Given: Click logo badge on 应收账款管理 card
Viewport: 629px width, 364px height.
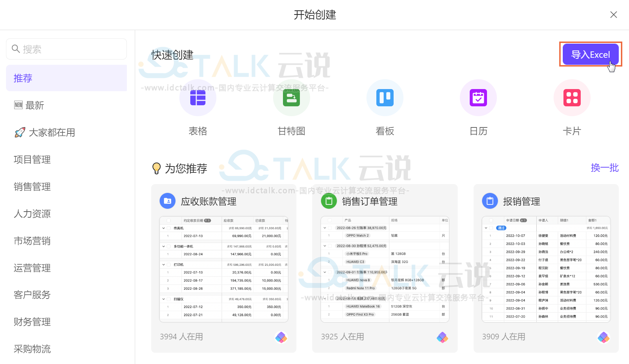Looking at the screenshot, I should pyautogui.click(x=281, y=337).
